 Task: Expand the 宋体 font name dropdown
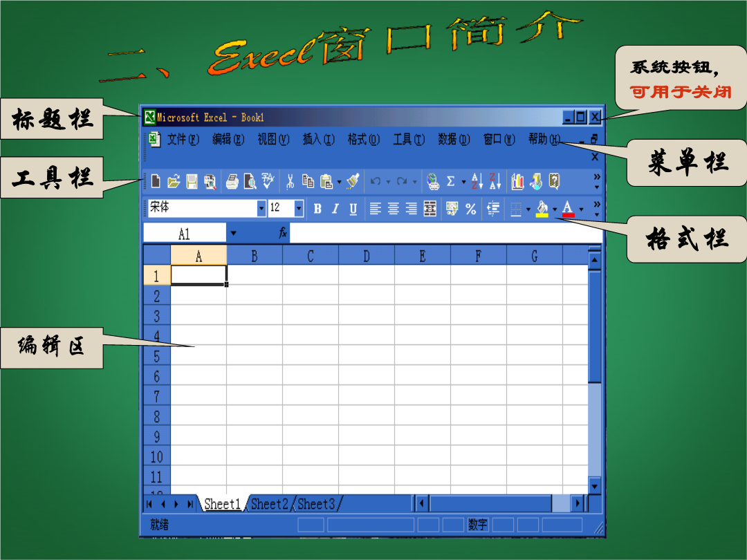click(261, 208)
